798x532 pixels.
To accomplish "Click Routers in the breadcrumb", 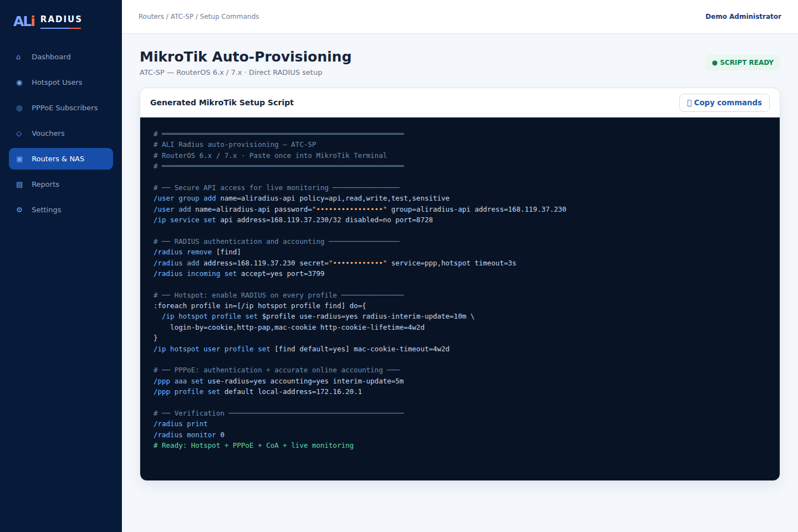I will pyautogui.click(x=151, y=17).
